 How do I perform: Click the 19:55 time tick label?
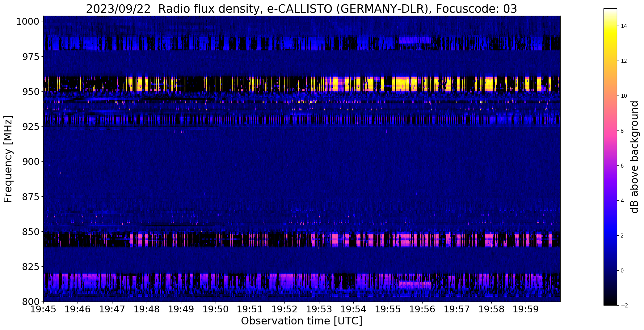point(388,309)
